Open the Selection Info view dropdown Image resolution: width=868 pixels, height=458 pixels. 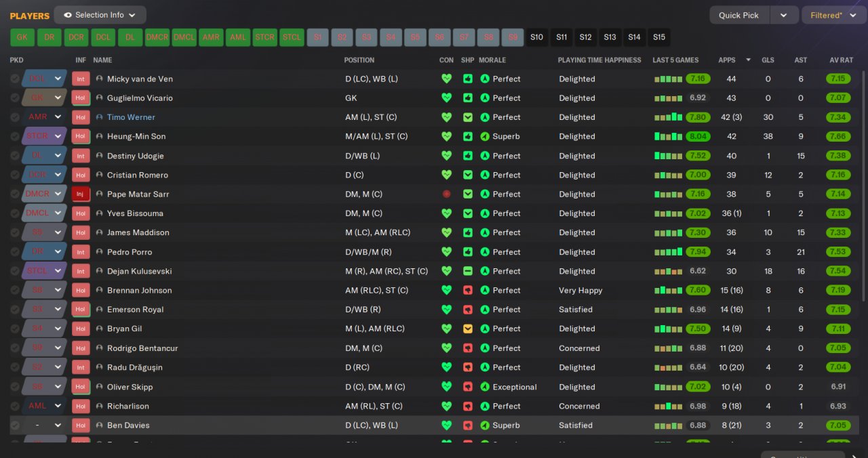click(100, 15)
